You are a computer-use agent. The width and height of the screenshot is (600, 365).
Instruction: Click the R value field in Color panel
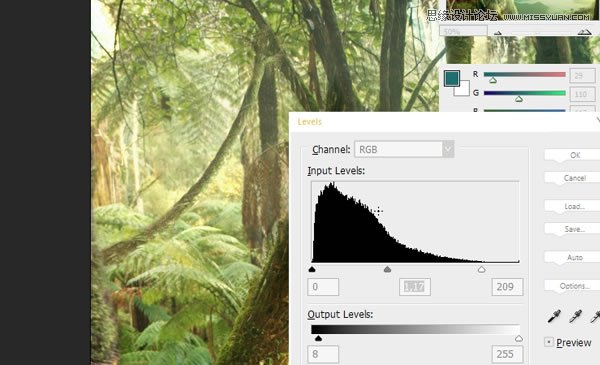582,76
